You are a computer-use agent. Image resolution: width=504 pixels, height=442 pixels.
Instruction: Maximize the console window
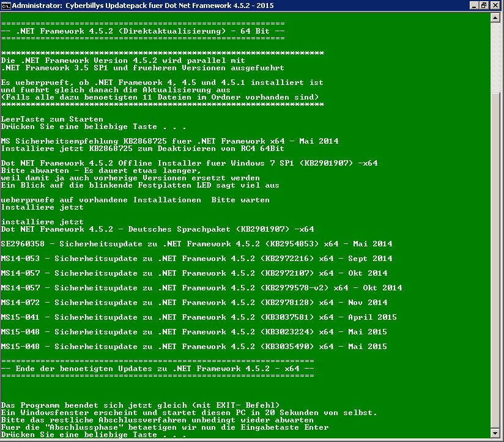(x=484, y=6)
